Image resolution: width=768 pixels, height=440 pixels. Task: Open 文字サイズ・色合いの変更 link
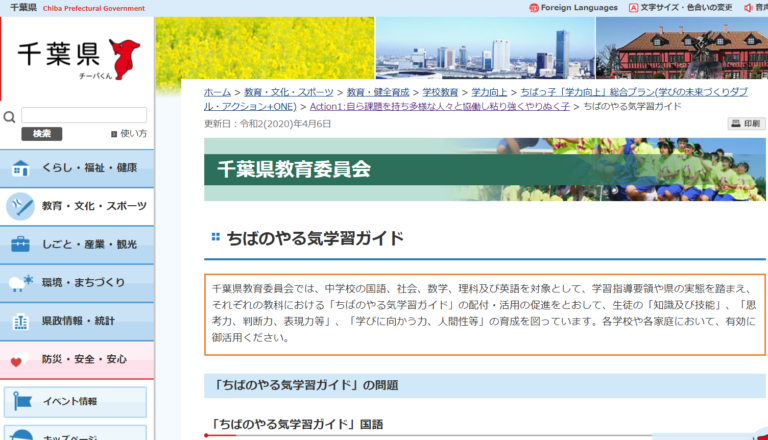click(686, 8)
